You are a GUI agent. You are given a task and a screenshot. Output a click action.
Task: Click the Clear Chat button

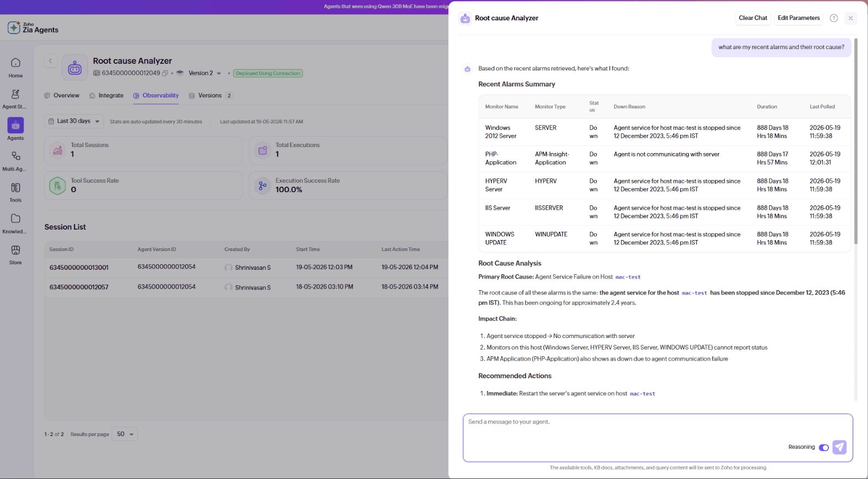tap(753, 18)
